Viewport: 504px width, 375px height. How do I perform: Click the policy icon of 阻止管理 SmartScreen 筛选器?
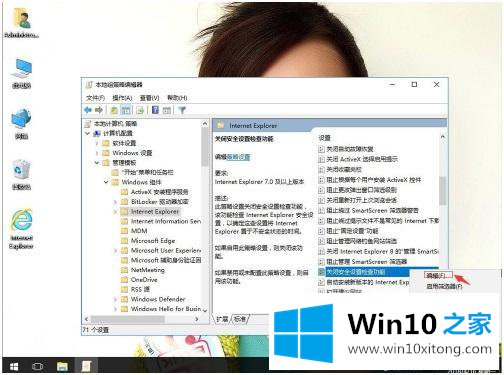click(321, 262)
